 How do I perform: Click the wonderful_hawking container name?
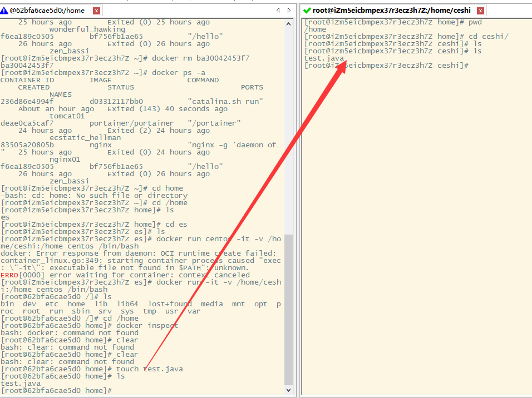(87, 29)
